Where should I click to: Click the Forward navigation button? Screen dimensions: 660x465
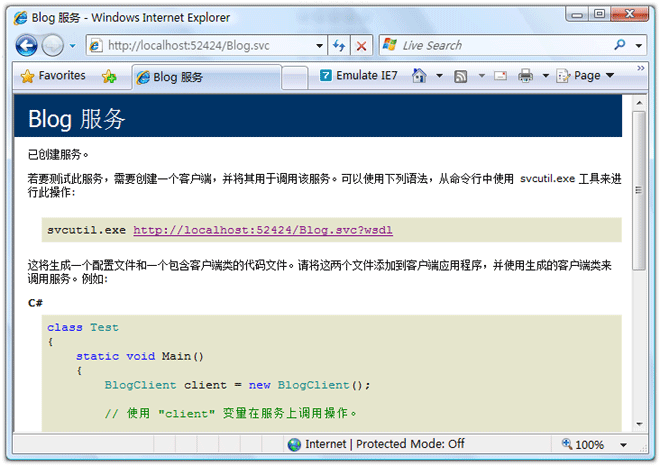(52, 45)
